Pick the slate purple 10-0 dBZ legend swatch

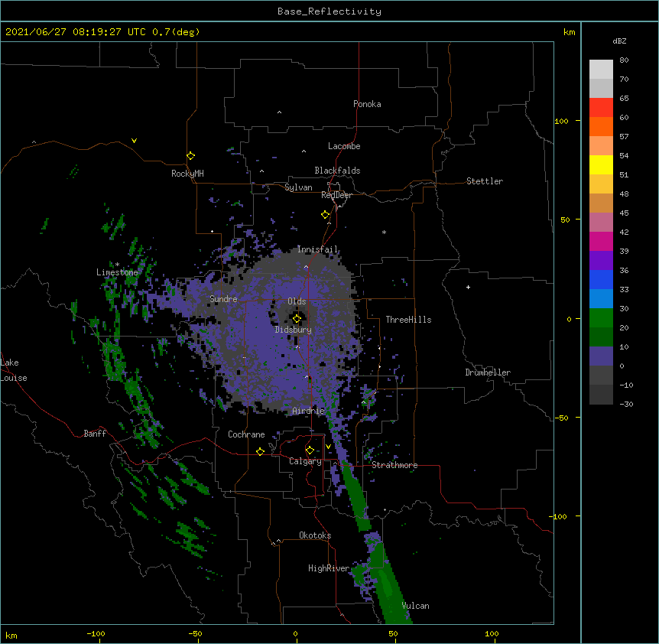[x=601, y=356]
